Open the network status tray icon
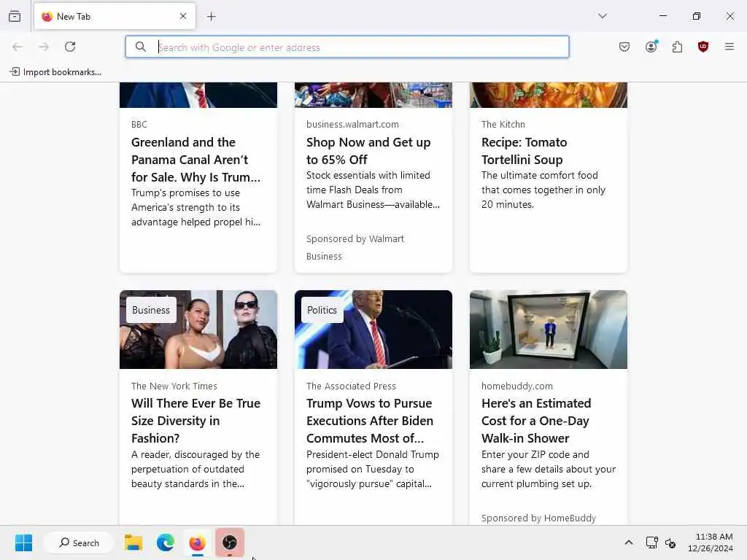This screenshot has height=560, width=747. click(651, 542)
